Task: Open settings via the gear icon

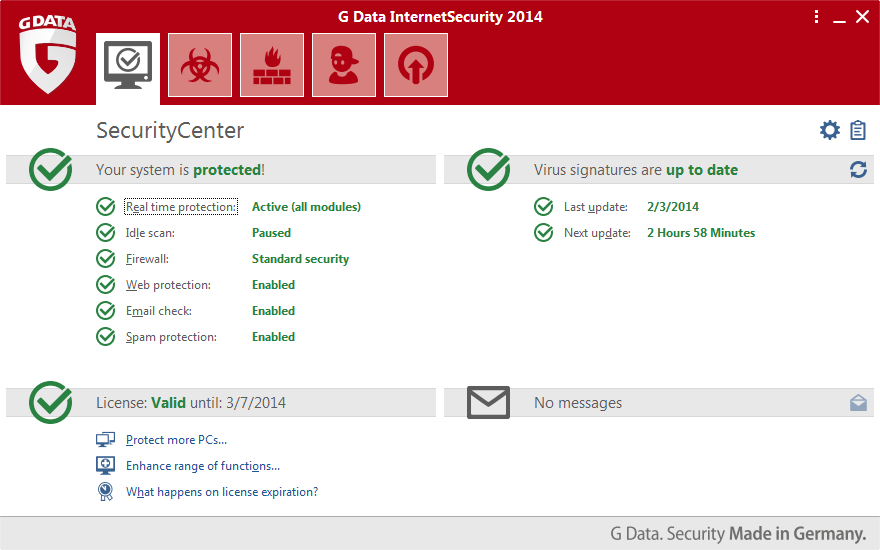Action: coord(829,130)
